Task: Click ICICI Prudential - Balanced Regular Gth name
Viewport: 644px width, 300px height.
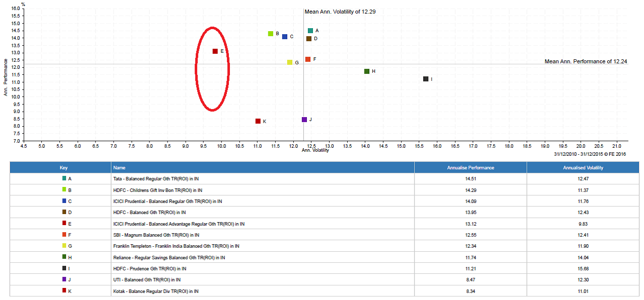Action: pyautogui.click(x=168, y=202)
